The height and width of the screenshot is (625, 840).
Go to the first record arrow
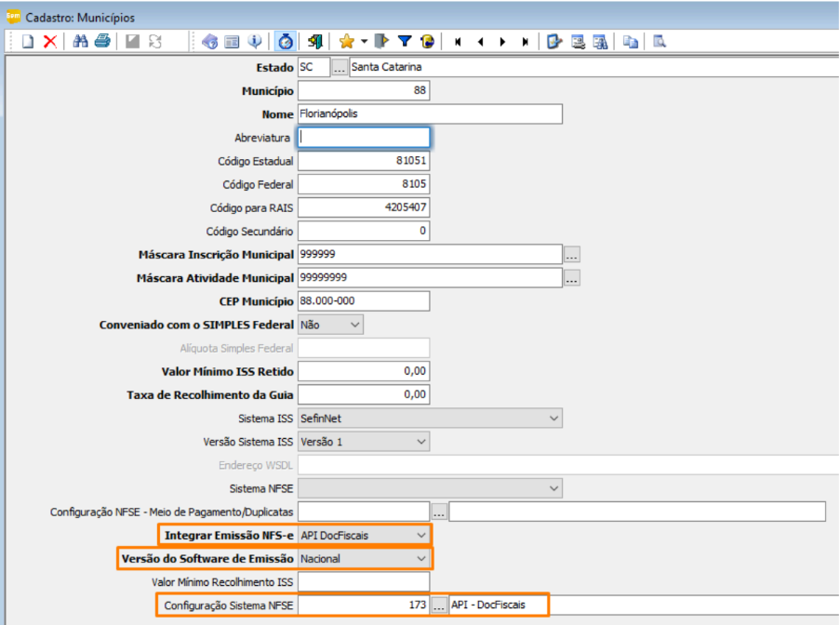pyautogui.click(x=458, y=42)
